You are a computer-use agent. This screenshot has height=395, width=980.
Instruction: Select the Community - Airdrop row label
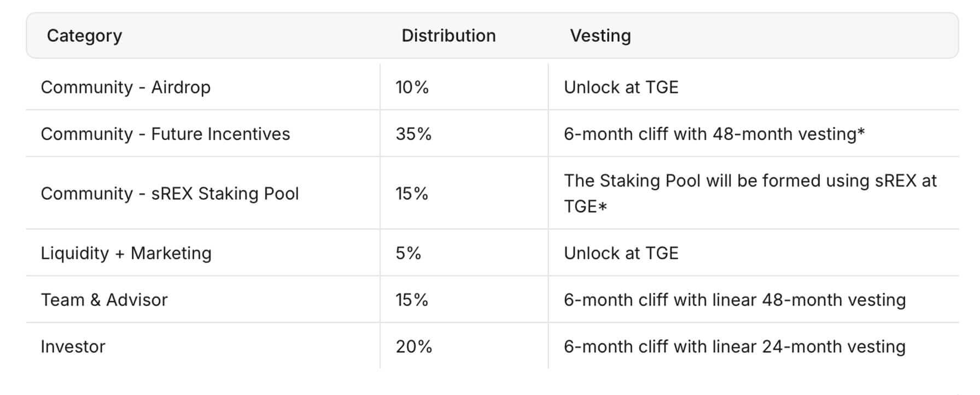click(125, 88)
